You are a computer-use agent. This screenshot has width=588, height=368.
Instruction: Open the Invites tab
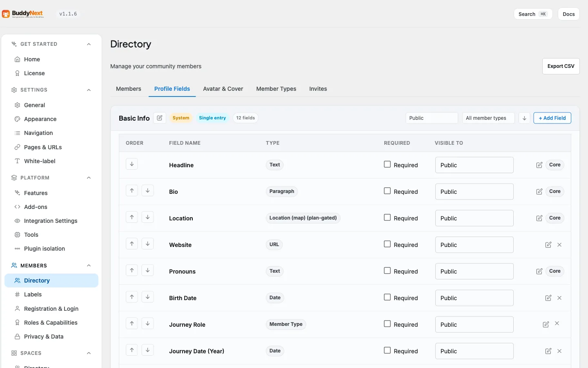318,89
